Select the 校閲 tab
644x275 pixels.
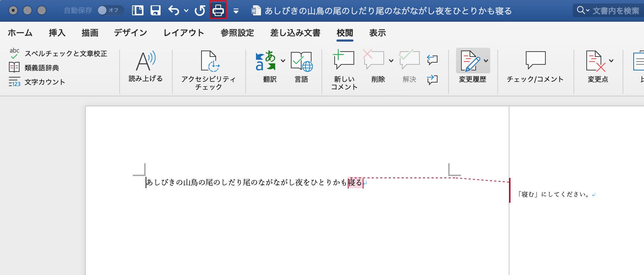(x=345, y=33)
